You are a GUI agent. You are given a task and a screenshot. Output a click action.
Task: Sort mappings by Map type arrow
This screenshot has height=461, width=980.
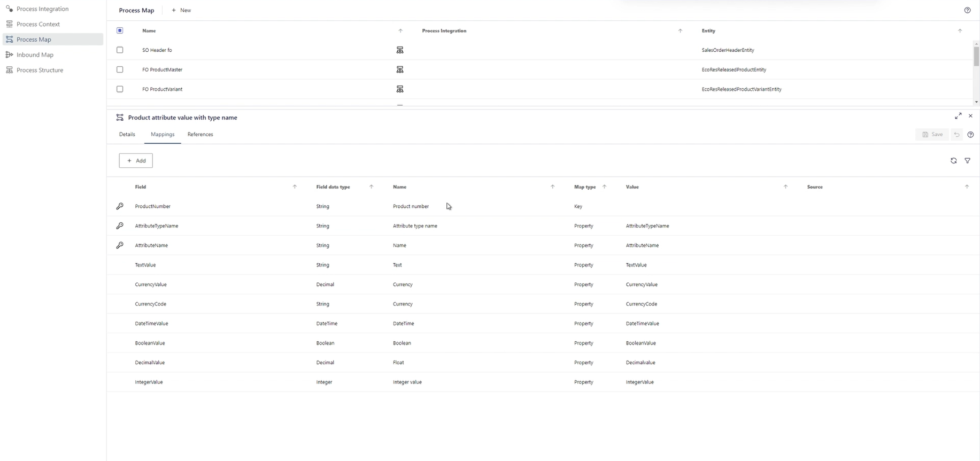click(x=604, y=187)
